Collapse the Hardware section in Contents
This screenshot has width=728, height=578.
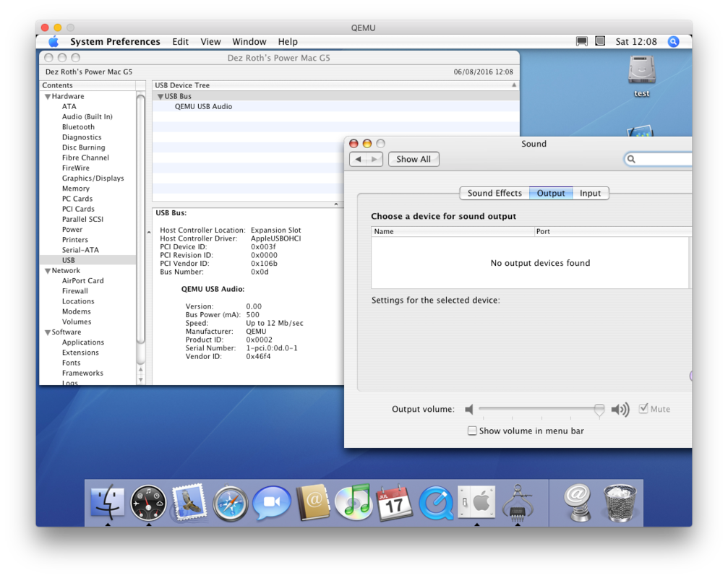pos(48,97)
